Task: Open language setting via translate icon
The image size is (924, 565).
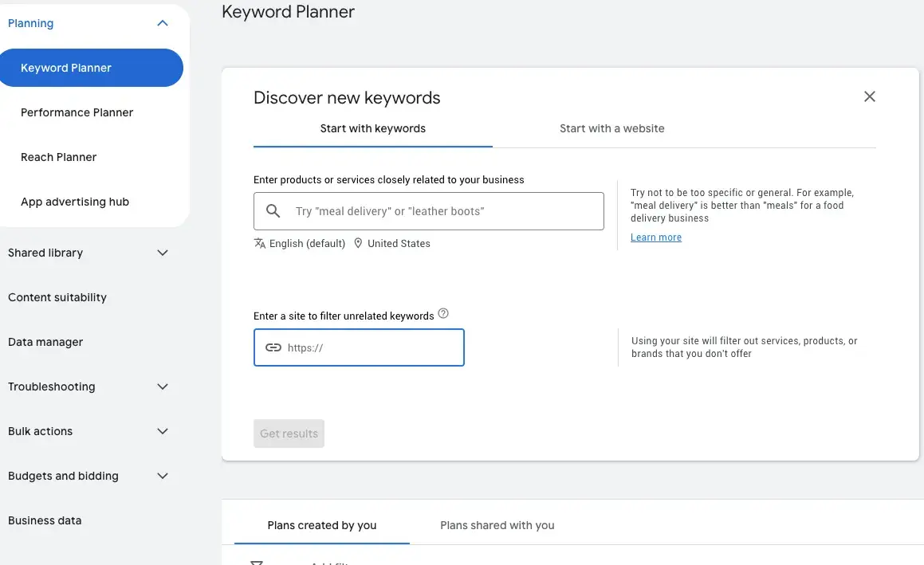Action: coord(259,243)
